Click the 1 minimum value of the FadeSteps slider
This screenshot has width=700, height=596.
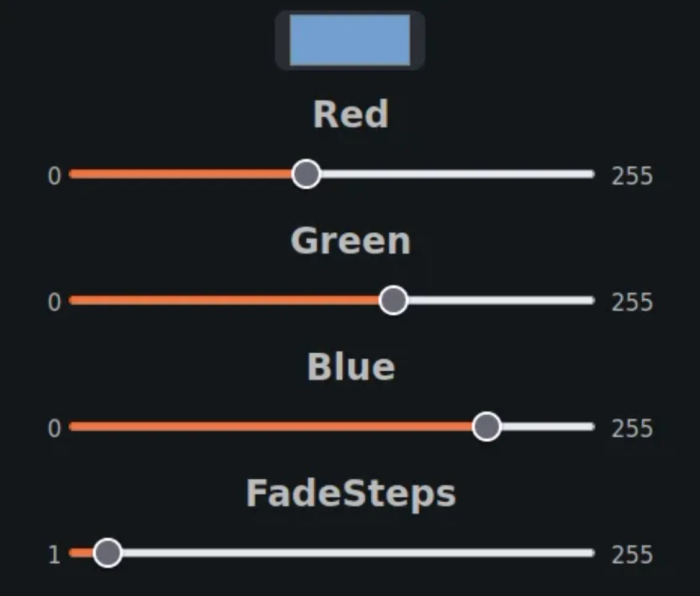(x=55, y=555)
